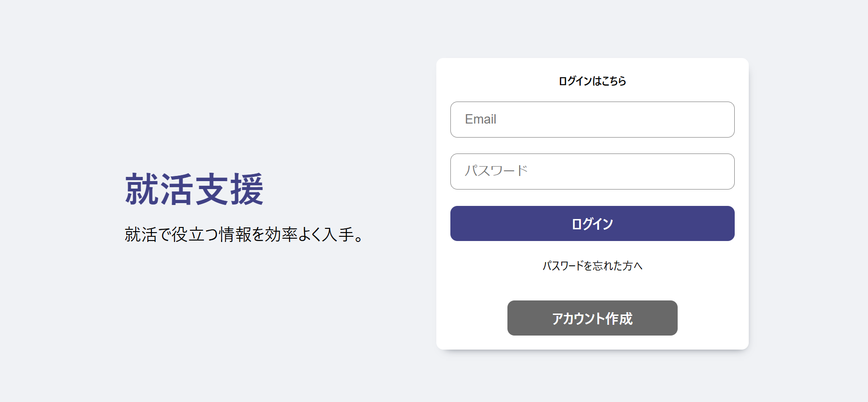
Task: Start account creation via アカウント作成
Action: pos(592,318)
